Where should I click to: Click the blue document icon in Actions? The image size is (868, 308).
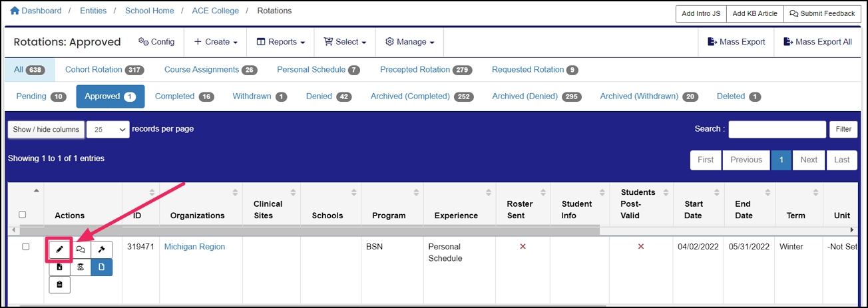[102, 267]
